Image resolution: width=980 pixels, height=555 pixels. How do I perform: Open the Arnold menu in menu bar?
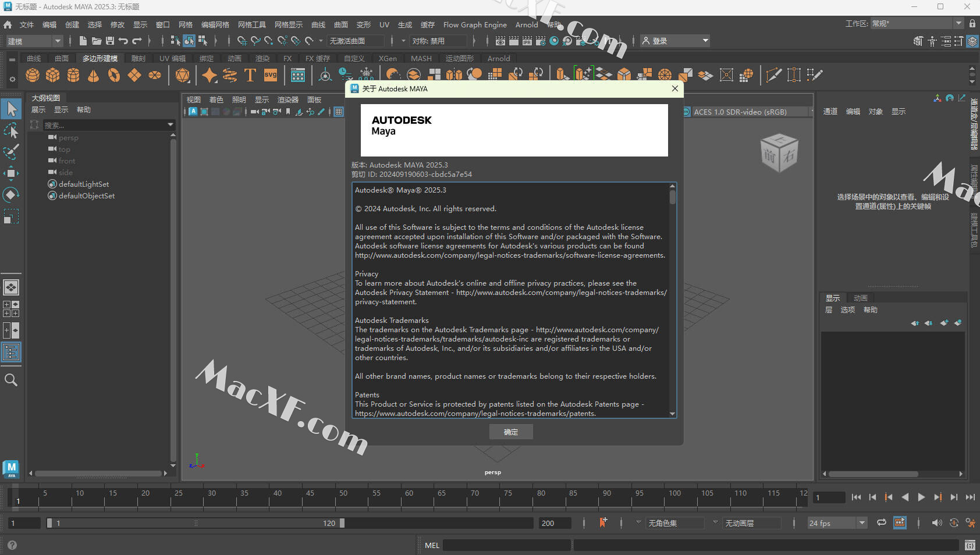[527, 24]
